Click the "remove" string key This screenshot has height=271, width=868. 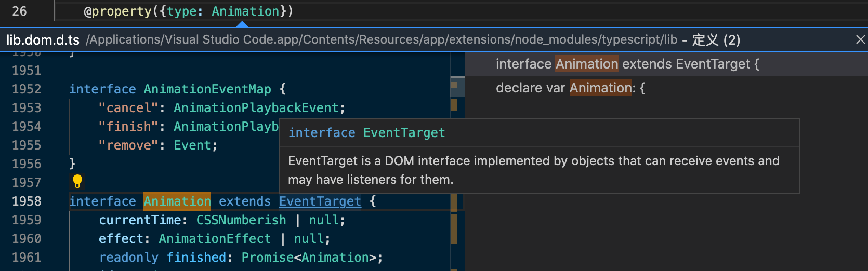(128, 145)
